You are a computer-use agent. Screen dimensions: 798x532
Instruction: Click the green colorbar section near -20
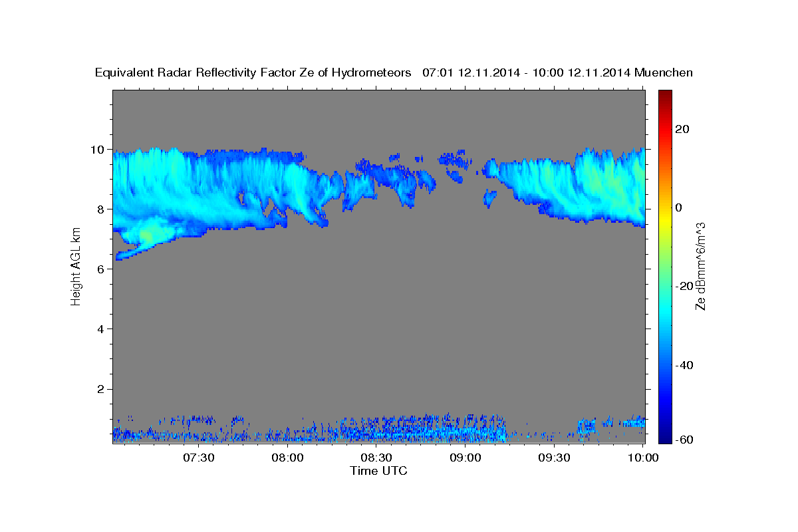pos(666,283)
